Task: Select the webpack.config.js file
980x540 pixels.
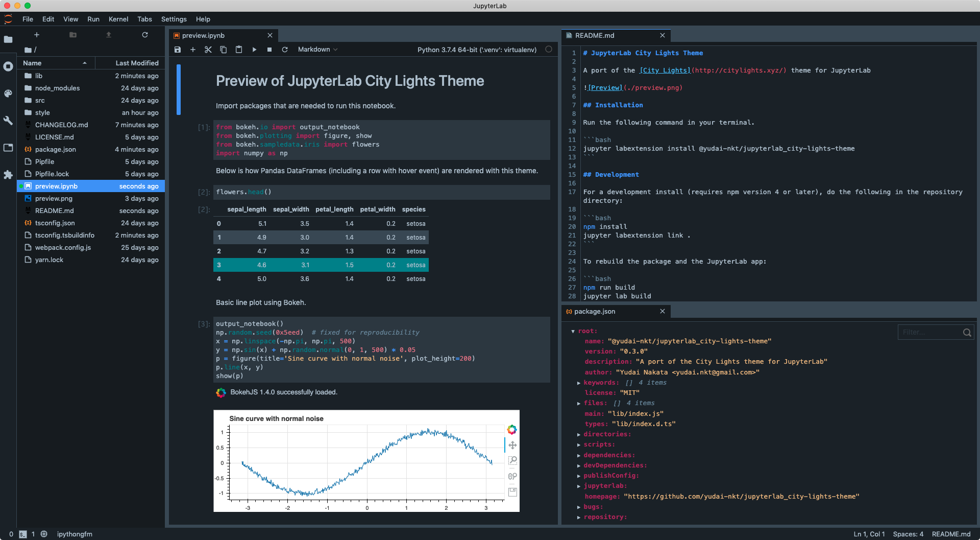Action: (x=91, y=247)
